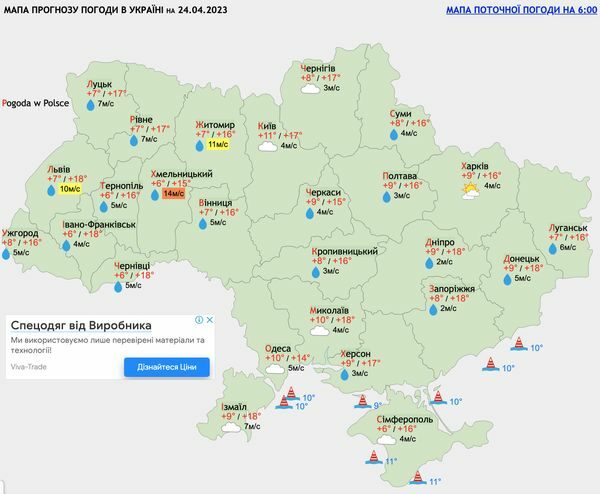Click the cloud icon under Сімферополь
The height and width of the screenshot is (494, 600).
(x=386, y=440)
